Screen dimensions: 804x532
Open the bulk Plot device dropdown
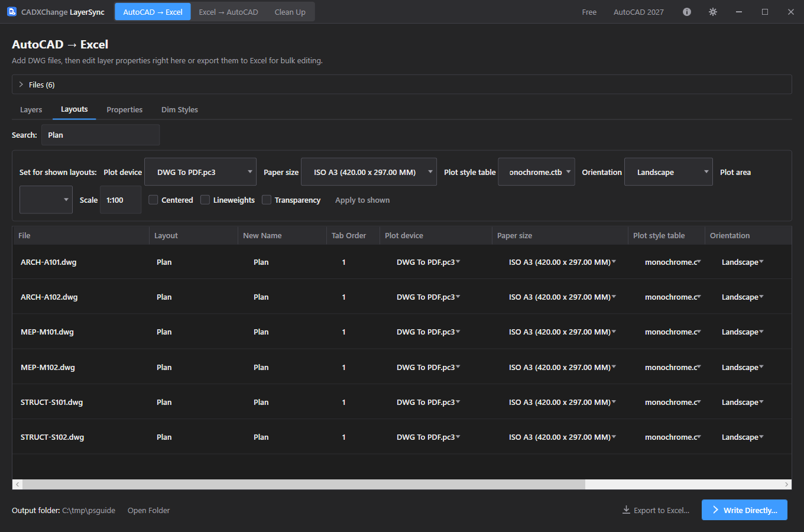click(x=200, y=172)
